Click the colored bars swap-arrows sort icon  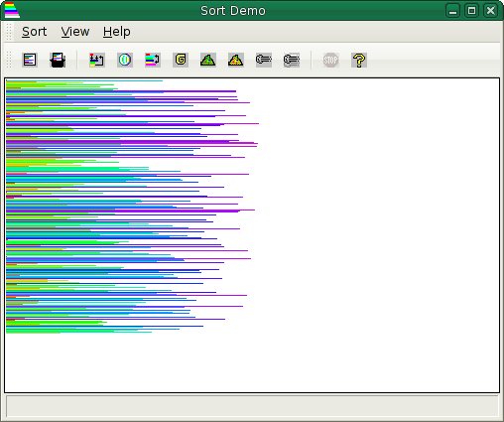(153, 61)
